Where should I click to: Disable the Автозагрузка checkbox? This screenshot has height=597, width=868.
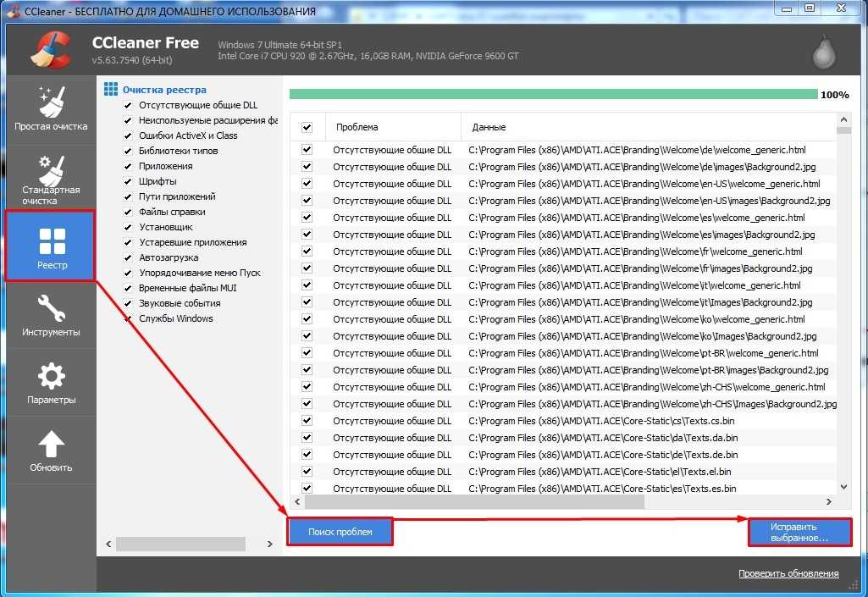tap(128, 258)
